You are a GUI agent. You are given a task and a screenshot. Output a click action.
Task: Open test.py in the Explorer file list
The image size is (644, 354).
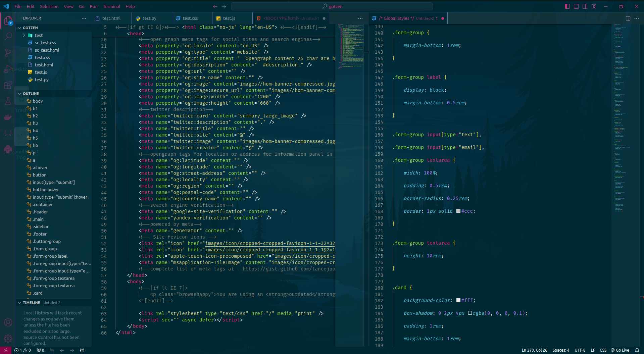(x=42, y=80)
